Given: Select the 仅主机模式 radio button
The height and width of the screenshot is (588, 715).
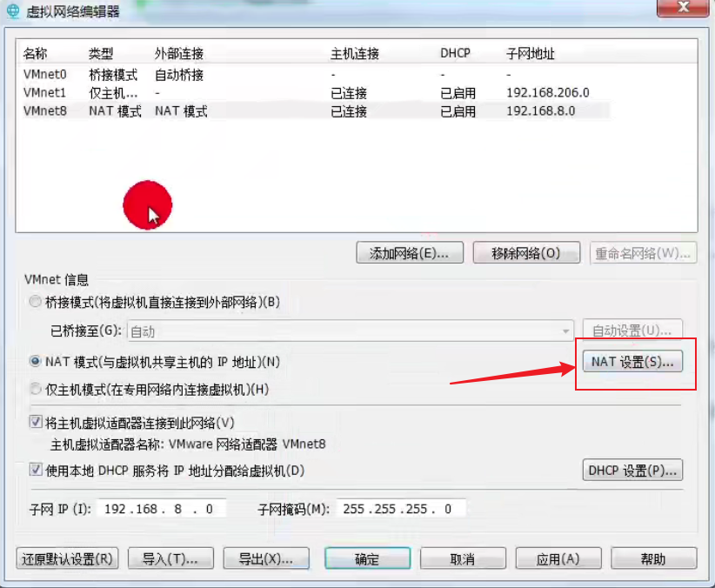Looking at the screenshot, I should [x=35, y=389].
